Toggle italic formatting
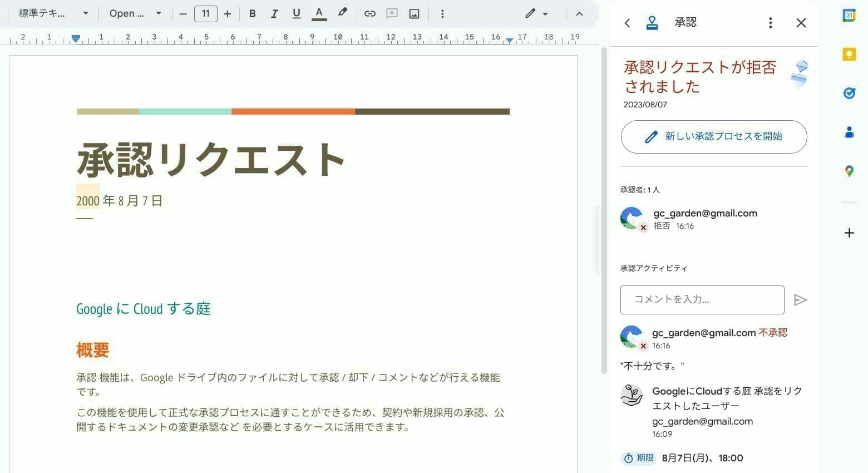Viewport: 868px width, 473px height. (x=274, y=14)
